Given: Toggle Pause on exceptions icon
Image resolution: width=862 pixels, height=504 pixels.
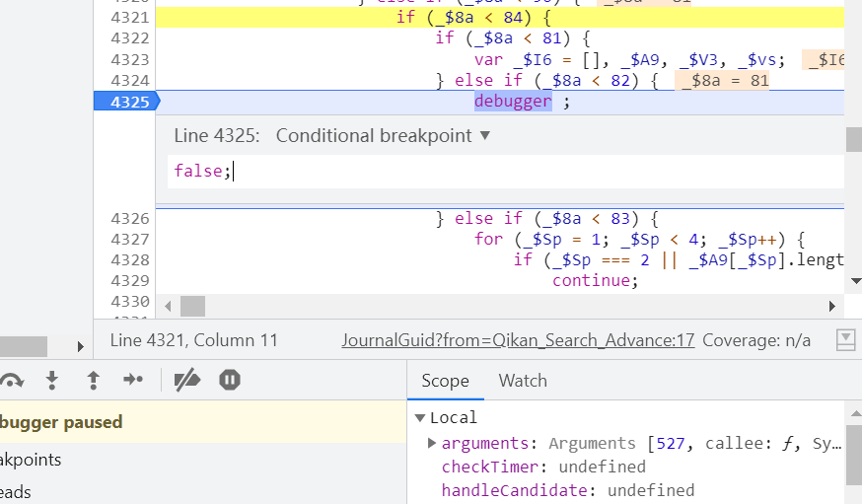Looking at the screenshot, I should click(230, 380).
